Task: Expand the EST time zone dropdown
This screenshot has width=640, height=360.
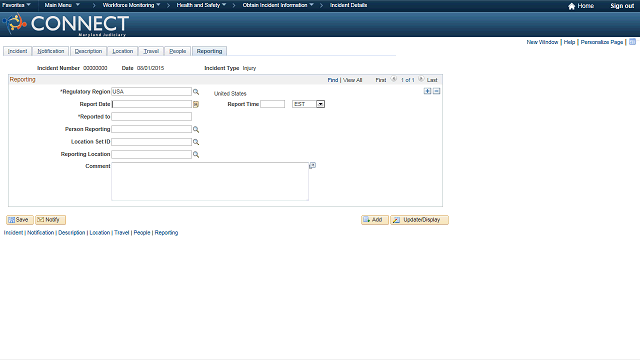Action: (x=320, y=104)
